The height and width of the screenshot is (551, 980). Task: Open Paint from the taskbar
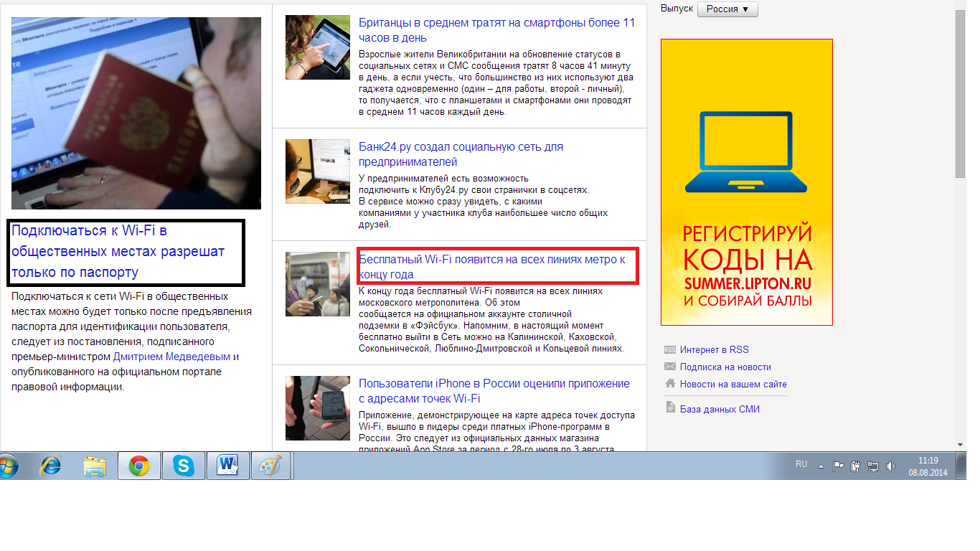[270, 466]
